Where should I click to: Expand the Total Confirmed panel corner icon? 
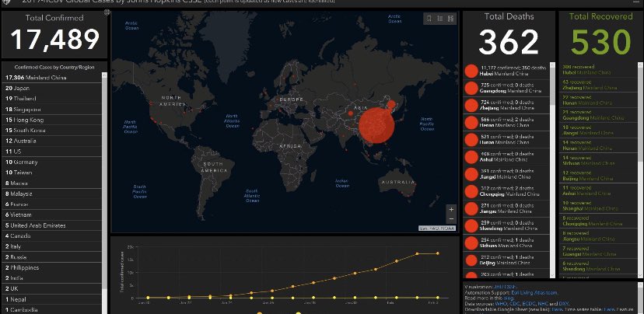pyautogui.click(x=107, y=12)
